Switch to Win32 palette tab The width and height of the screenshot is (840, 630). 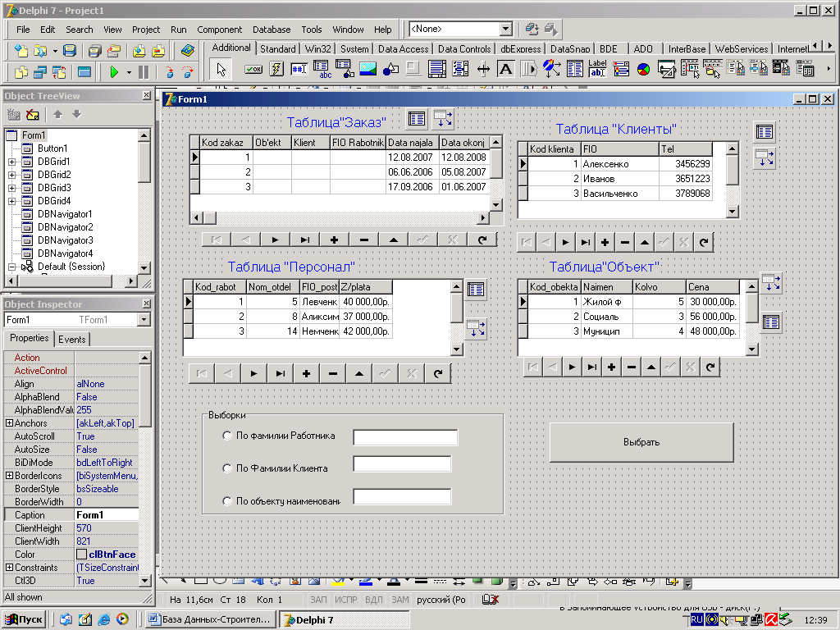pos(317,48)
